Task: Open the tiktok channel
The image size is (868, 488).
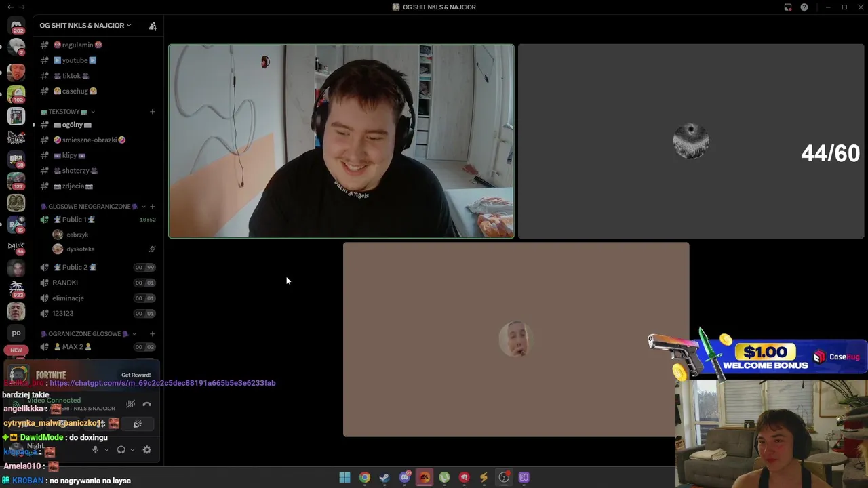Action: click(x=98, y=76)
